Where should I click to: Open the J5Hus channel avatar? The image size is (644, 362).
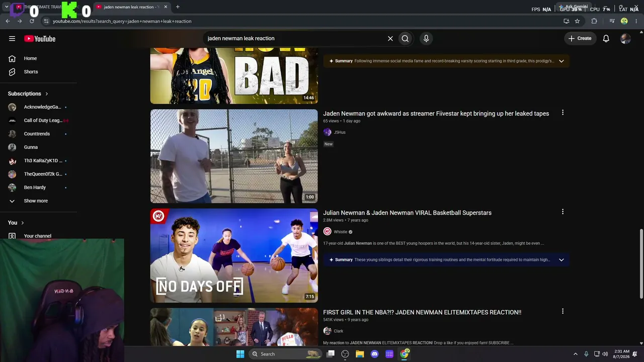[x=327, y=132]
